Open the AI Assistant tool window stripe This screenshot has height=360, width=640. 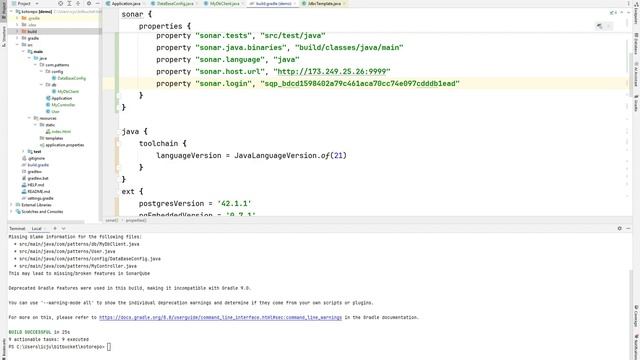click(636, 74)
